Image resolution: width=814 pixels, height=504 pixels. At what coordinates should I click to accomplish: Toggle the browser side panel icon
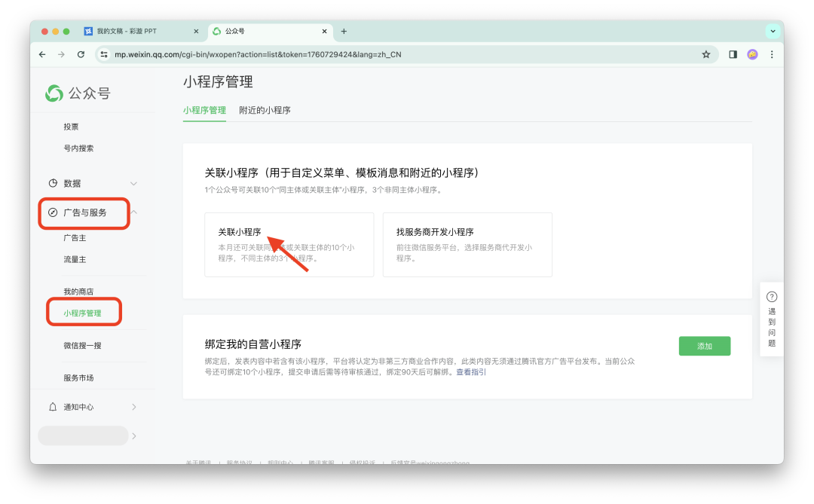pos(733,54)
